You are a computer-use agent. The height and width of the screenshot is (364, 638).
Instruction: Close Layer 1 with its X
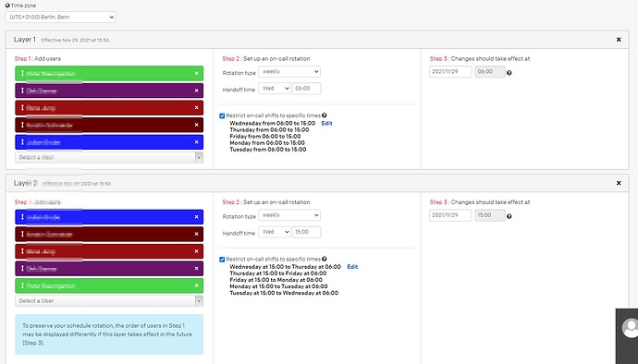point(619,40)
